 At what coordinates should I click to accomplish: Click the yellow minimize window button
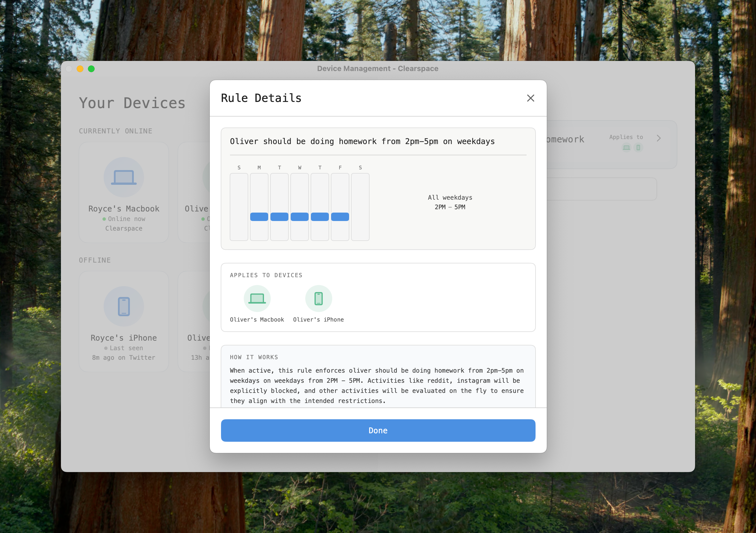coord(80,69)
